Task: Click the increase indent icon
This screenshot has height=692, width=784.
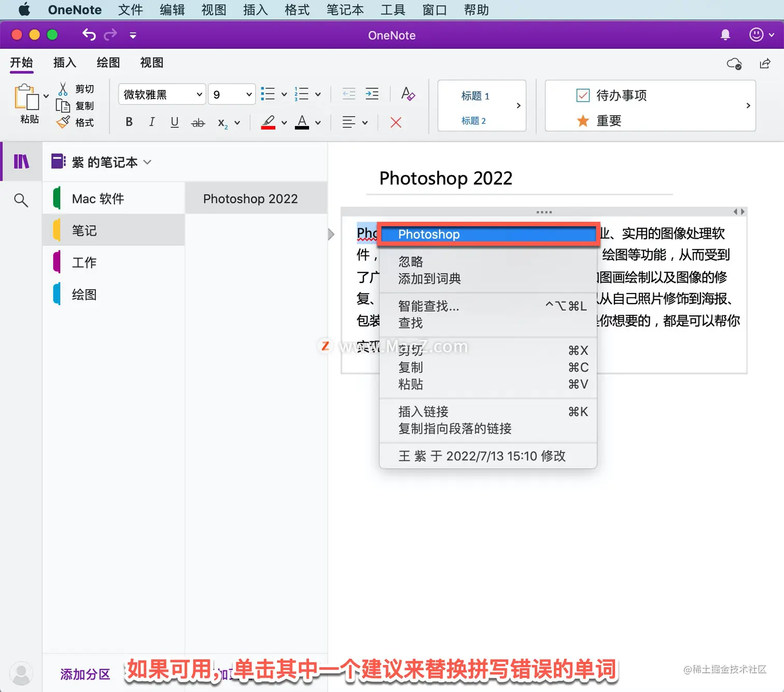Action: tap(372, 94)
